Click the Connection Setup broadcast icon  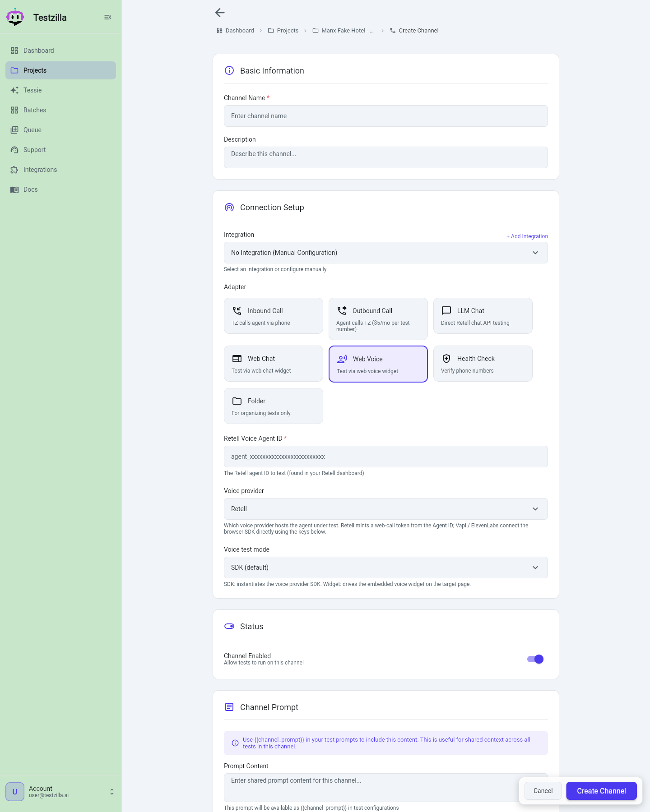[229, 207]
